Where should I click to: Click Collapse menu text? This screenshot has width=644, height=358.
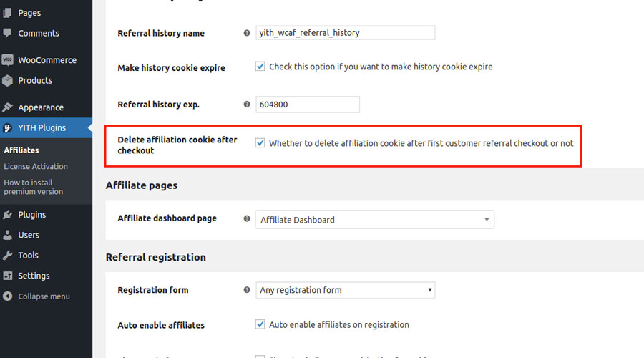click(x=44, y=296)
